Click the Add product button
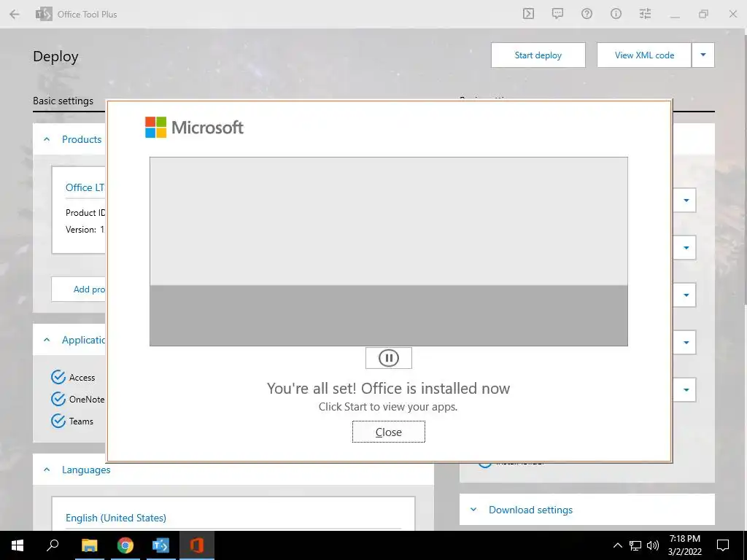Viewport: 747px width, 560px height. click(79, 289)
